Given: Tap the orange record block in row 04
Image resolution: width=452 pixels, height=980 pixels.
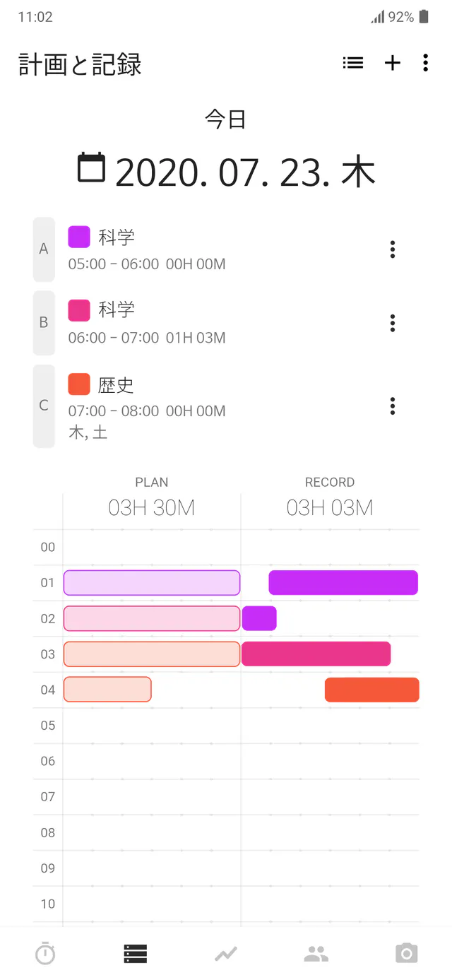Looking at the screenshot, I should click(x=371, y=690).
